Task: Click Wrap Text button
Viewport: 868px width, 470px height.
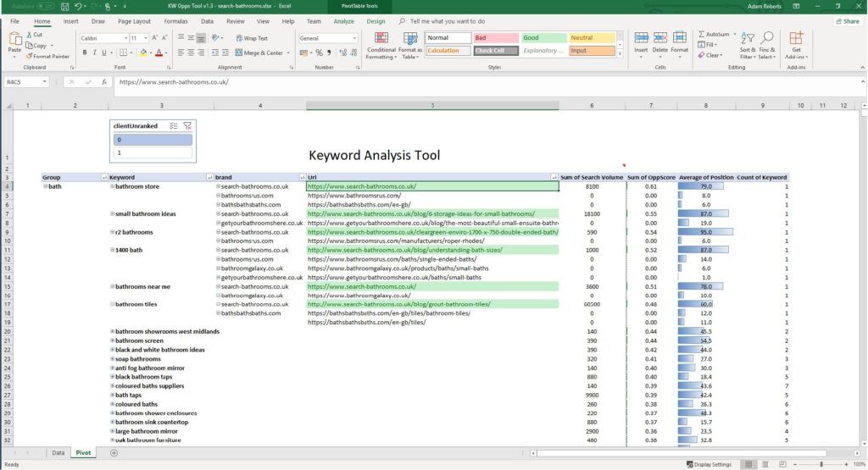Action: pos(252,38)
